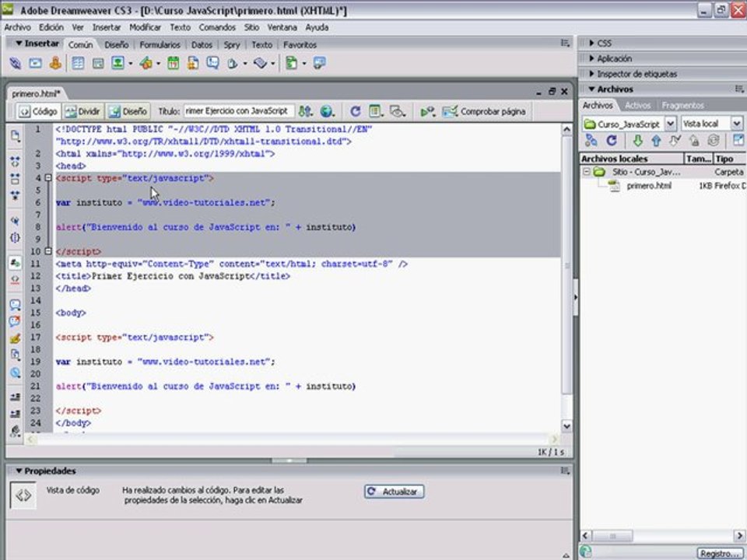Open the Modificar menu
747x560 pixels.
click(146, 27)
